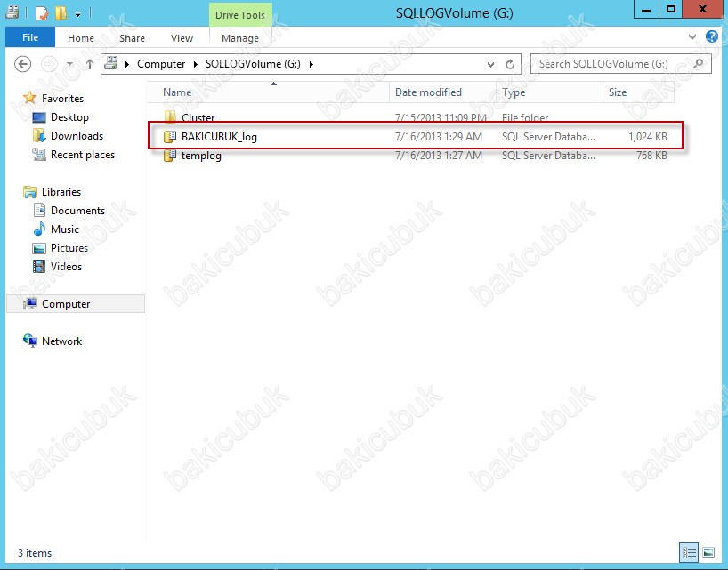Select the BAKICUBUK_log file name

pyautogui.click(x=219, y=137)
